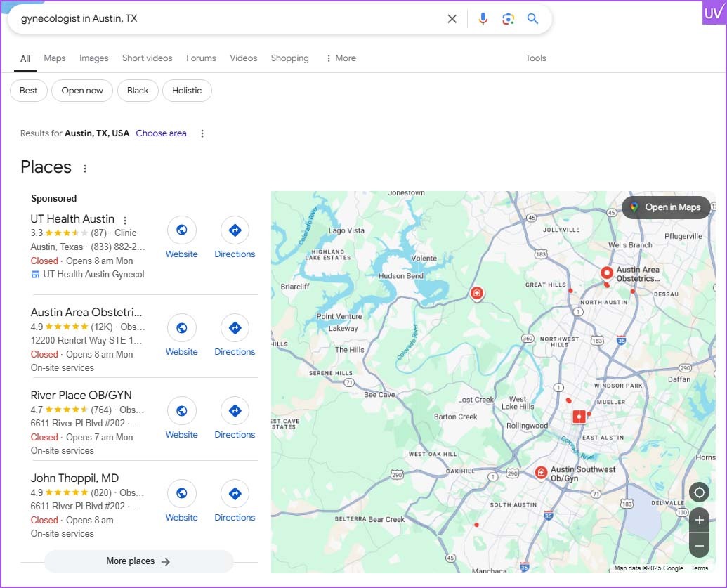Click the Website globe icon for River Place OB/GYN
Screen dimensions: 727x588
click(x=182, y=411)
